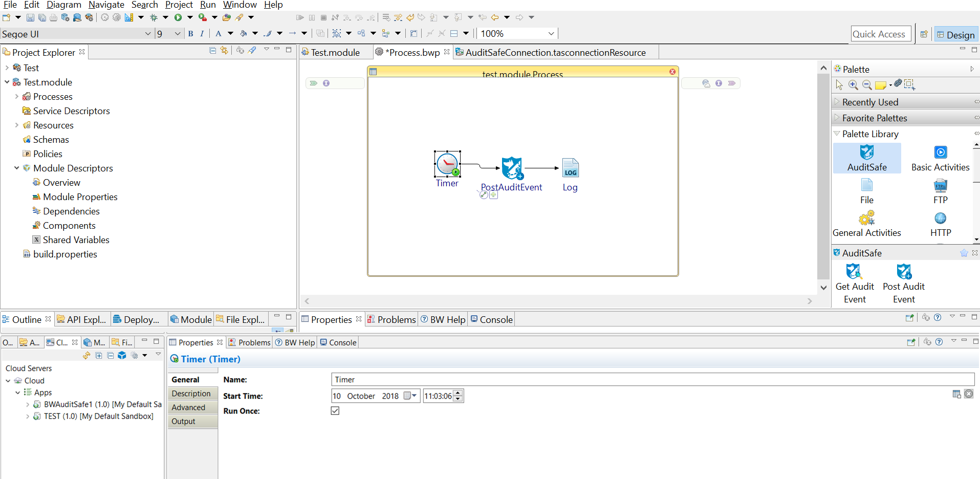Open the HTTP palette

pyautogui.click(x=940, y=224)
